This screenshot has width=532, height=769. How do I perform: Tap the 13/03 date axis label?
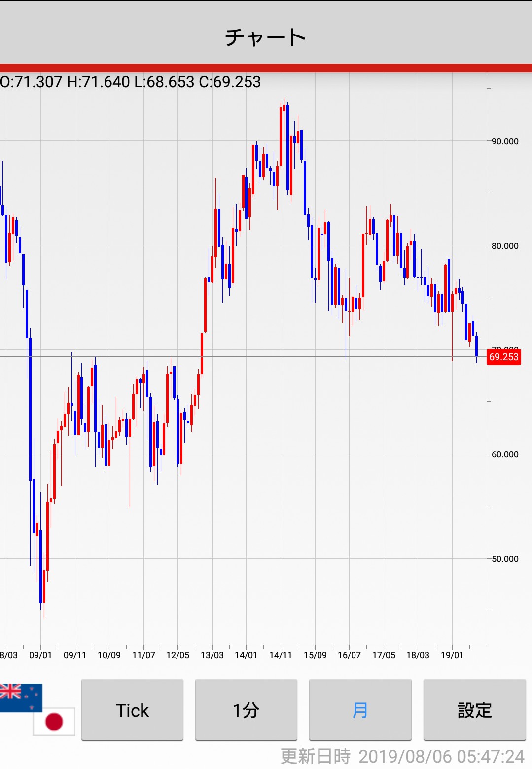click(212, 655)
